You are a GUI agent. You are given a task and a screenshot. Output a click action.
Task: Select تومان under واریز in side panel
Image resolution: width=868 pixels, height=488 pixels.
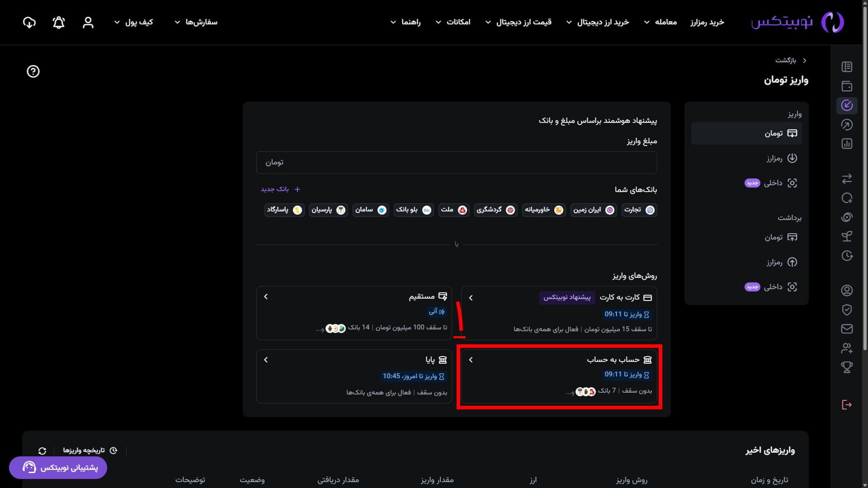click(x=746, y=133)
